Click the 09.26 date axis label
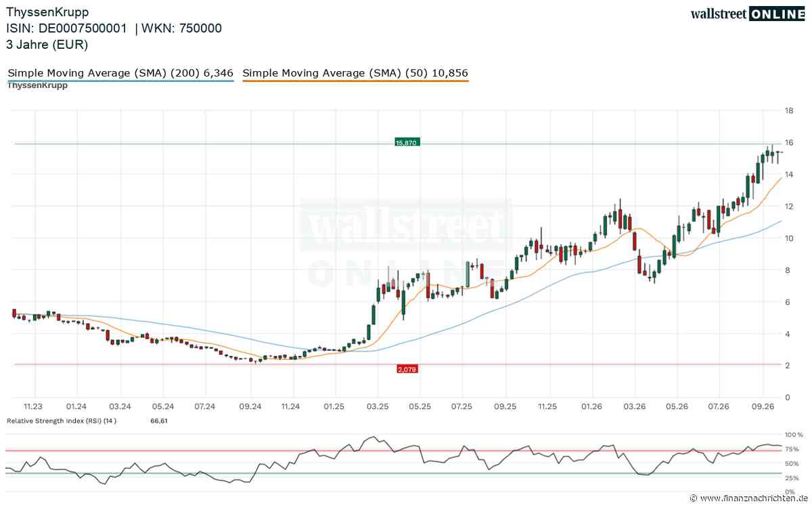The height and width of the screenshot is (508, 812). (x=763, y=406)
